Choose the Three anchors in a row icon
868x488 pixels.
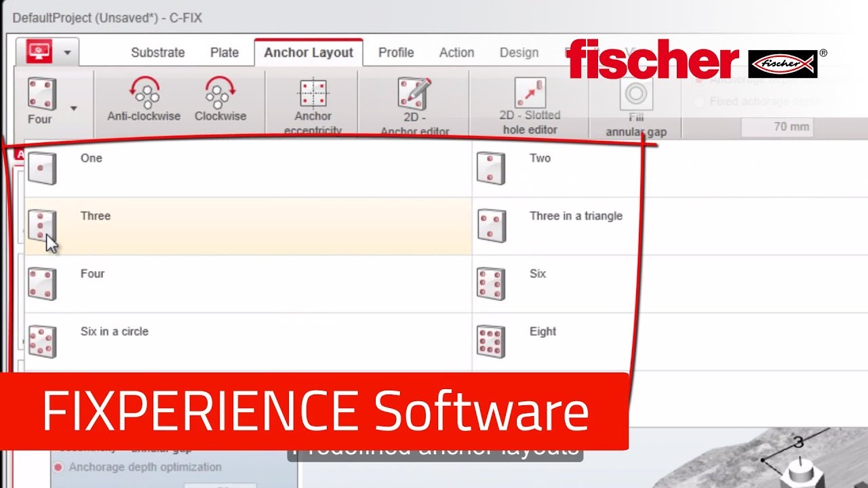tap(42, 225)
